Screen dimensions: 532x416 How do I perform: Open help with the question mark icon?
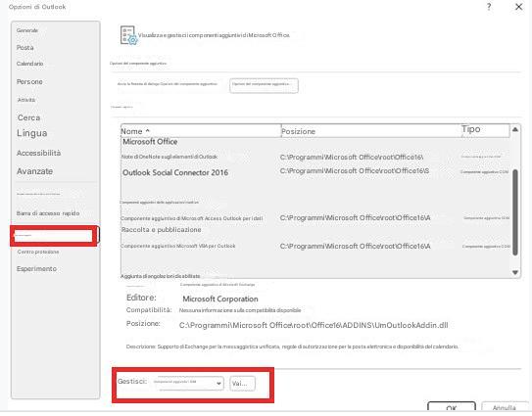coord(489,7)
